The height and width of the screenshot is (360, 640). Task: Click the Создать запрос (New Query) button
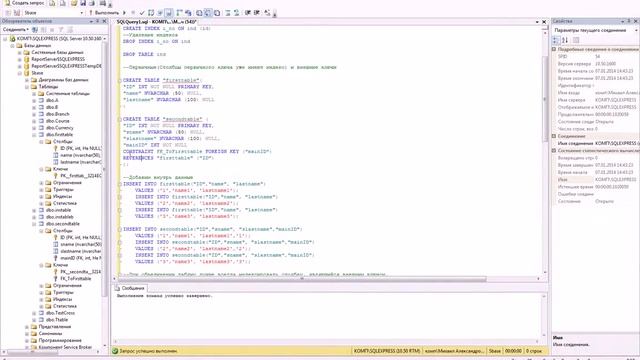[x=24, y=3]
